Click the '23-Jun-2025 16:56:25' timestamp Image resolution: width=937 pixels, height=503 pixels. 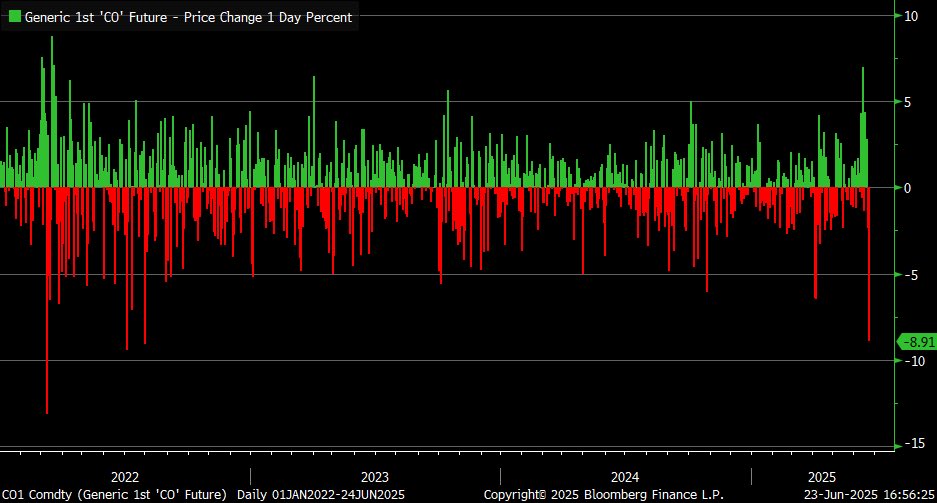point(869,495)
